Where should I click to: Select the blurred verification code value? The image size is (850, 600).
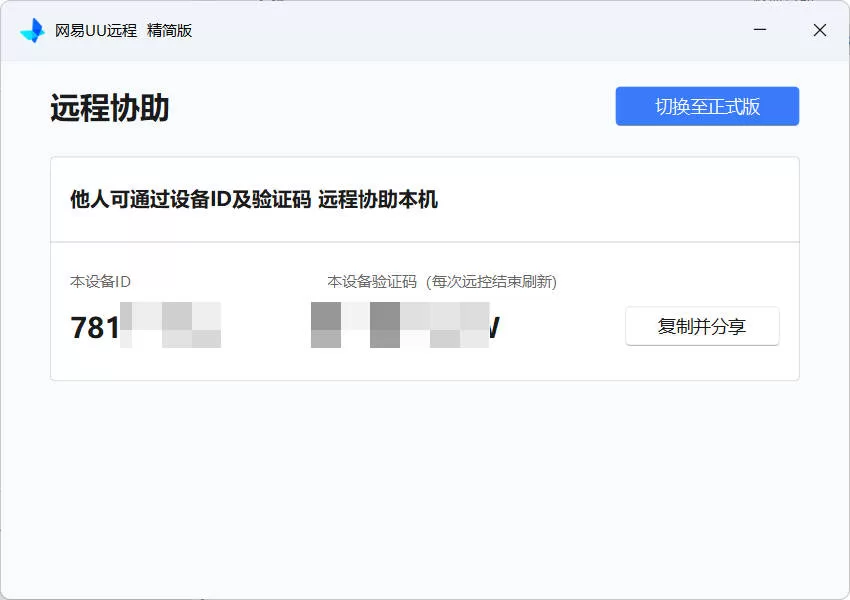point(405,325)
